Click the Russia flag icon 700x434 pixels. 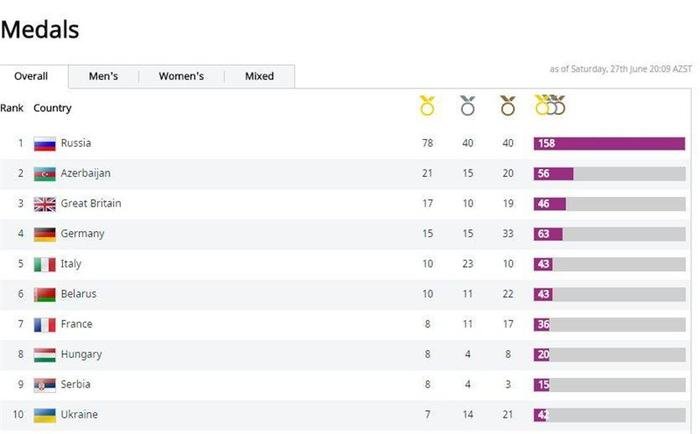click(44, 144)
